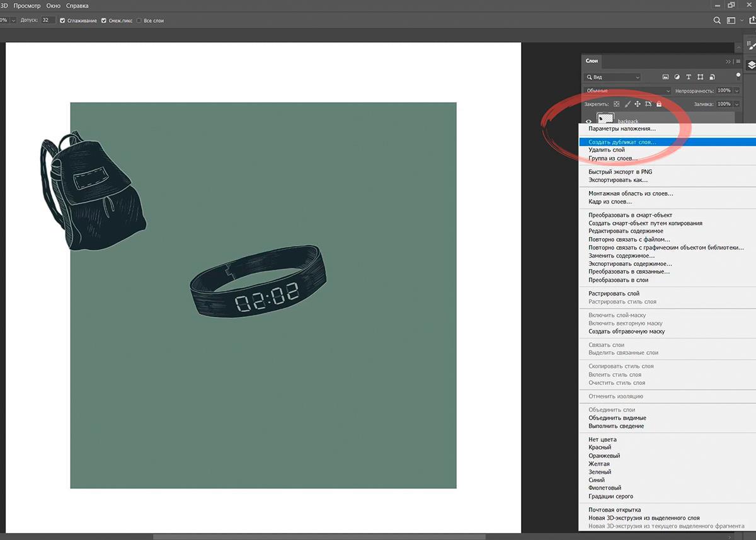Open the Обычные blend mode dropdown

point(626,91)
